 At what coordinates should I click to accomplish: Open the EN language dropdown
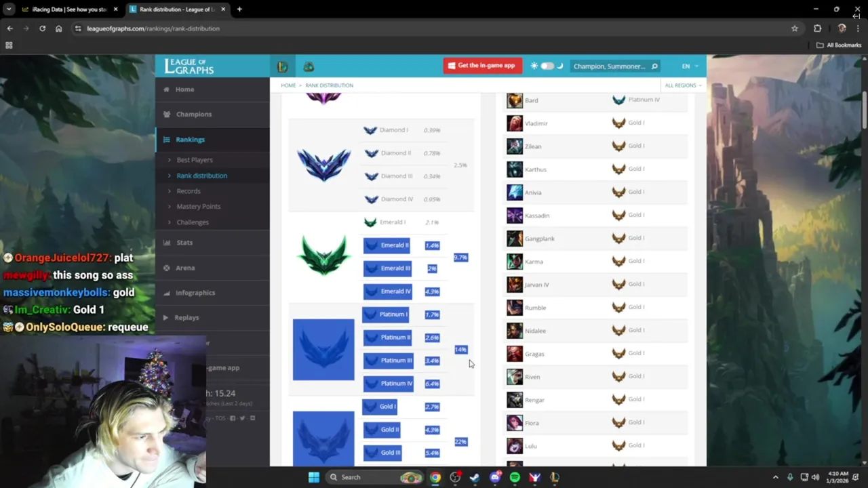click(689, 66)
